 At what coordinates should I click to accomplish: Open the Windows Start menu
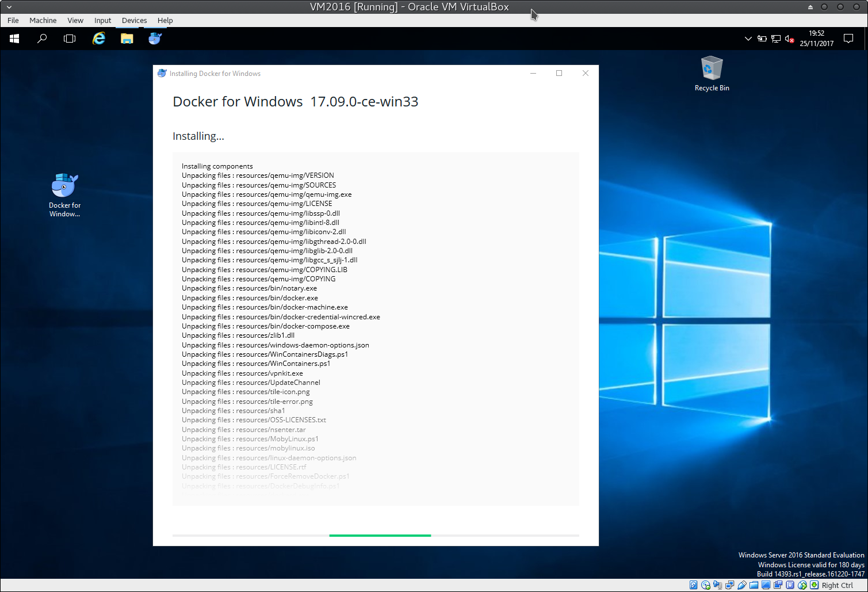coord(14,39)
